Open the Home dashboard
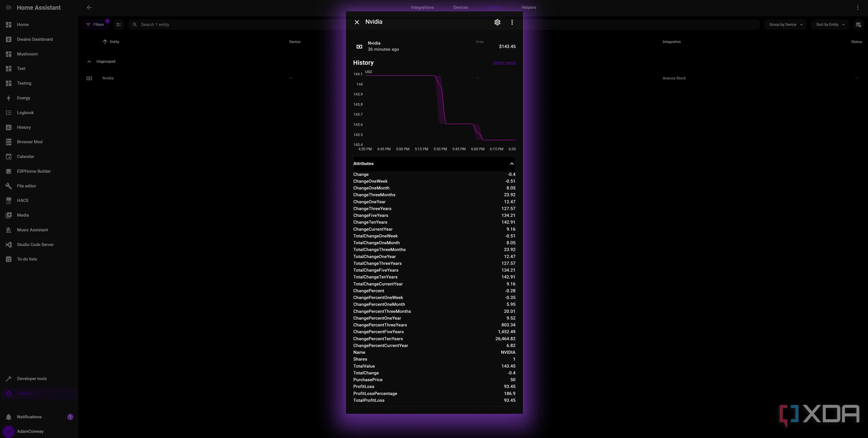The image size is (868, 438). point(39,25)
